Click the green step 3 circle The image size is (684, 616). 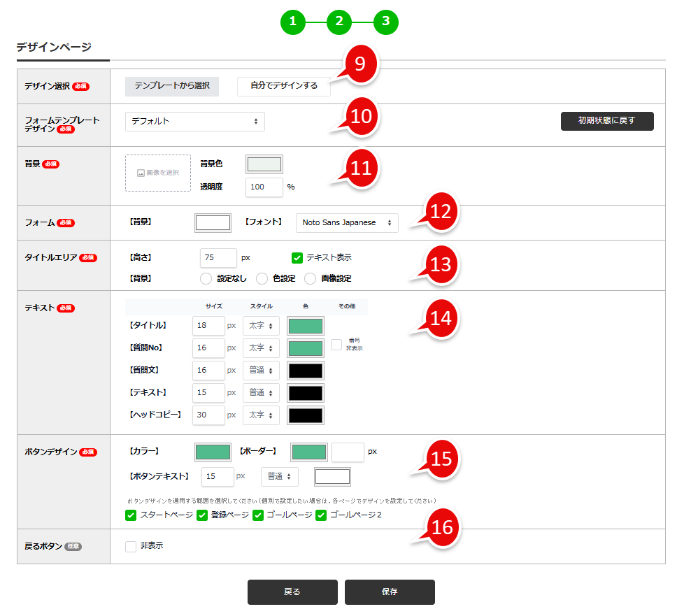point(386,22)
